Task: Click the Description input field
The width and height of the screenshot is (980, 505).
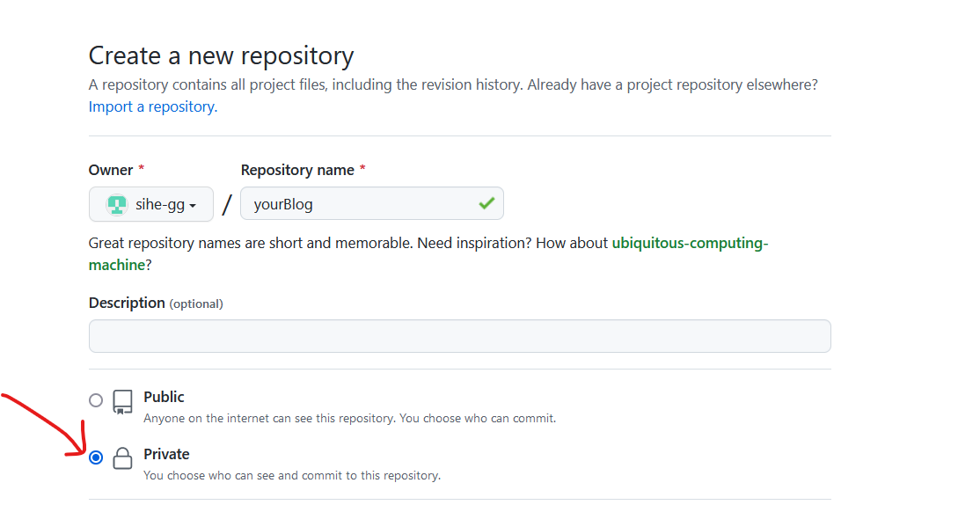Action: 460,336
